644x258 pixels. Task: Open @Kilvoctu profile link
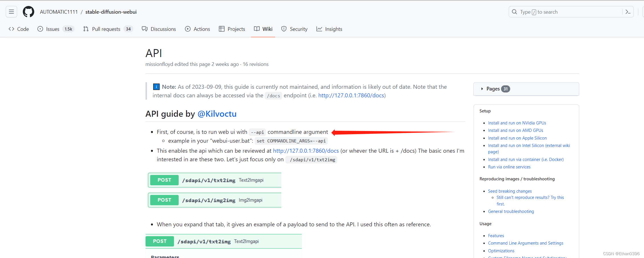[217, 114]
